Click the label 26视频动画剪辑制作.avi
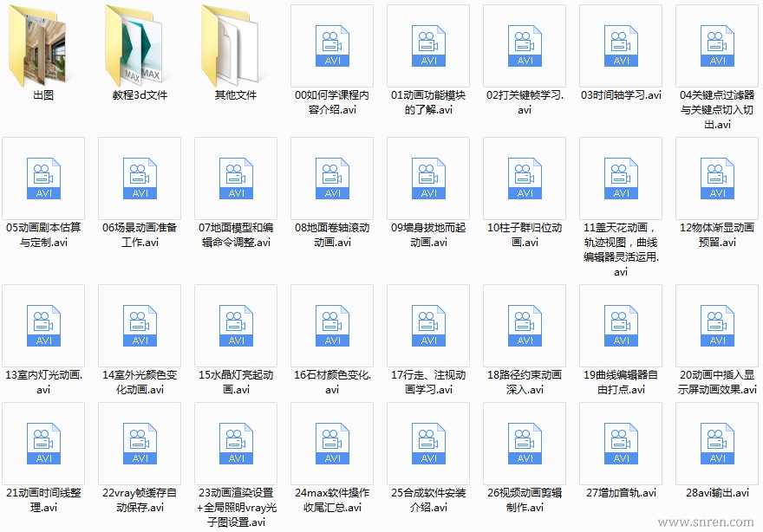The height and width of the screenshot is (532, 763). tap(525, 500)
